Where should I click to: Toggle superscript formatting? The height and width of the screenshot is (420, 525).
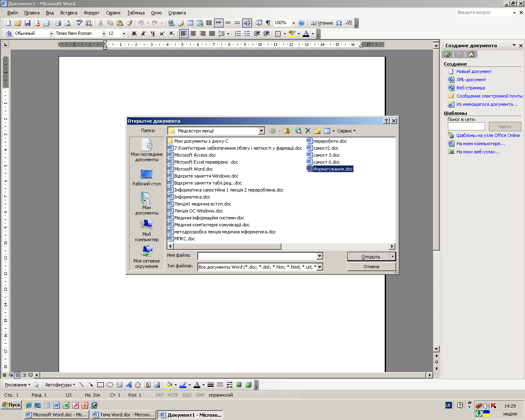coord(162,34)
